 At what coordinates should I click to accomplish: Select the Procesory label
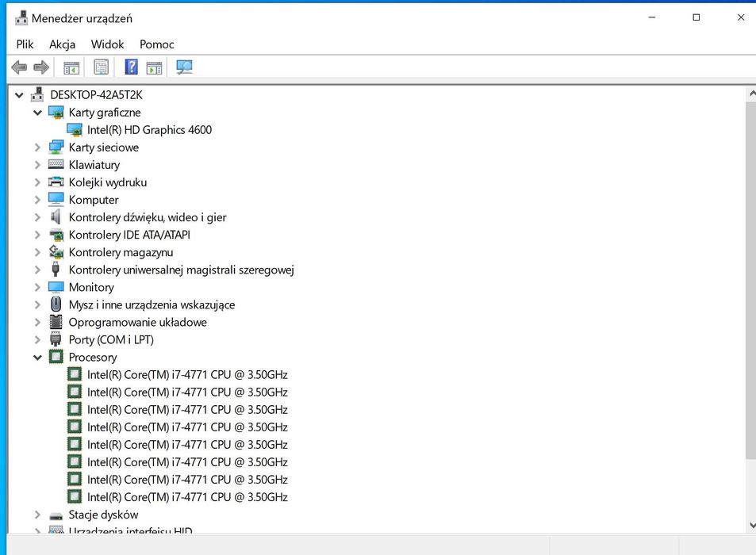[x=93, y=357]
